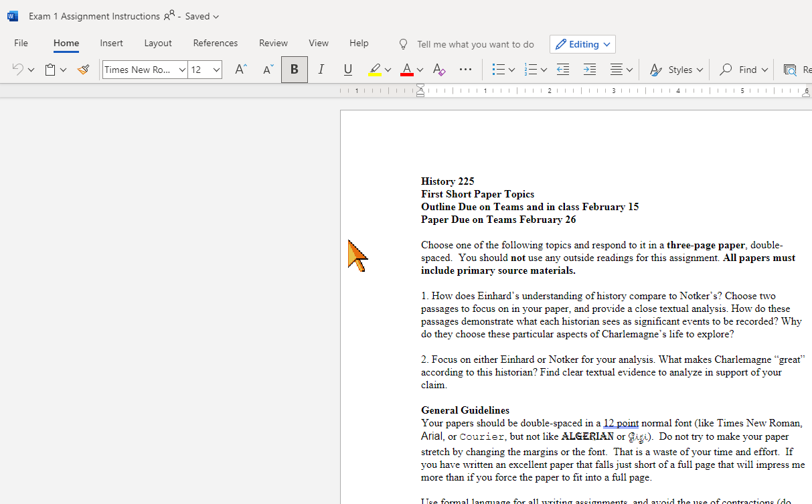This screenshot has height=504, width=812.
Task: Open the File menu
Action: pos(21,43)
